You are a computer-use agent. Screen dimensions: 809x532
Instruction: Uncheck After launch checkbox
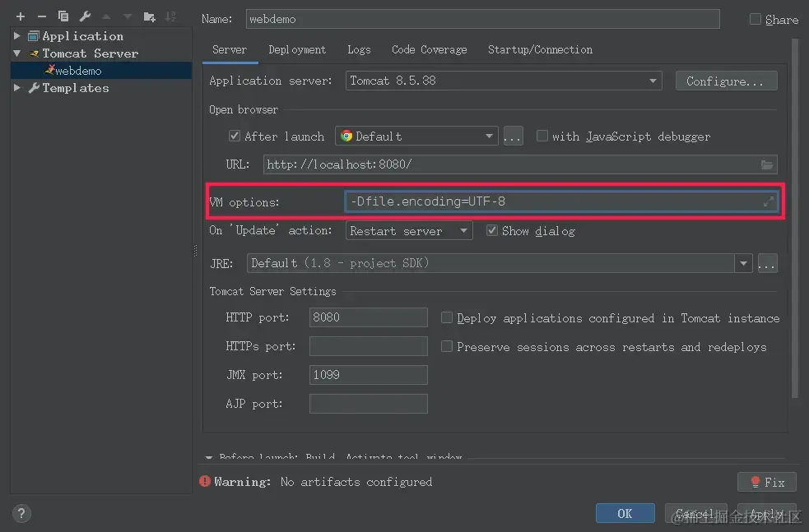[235, 136]
